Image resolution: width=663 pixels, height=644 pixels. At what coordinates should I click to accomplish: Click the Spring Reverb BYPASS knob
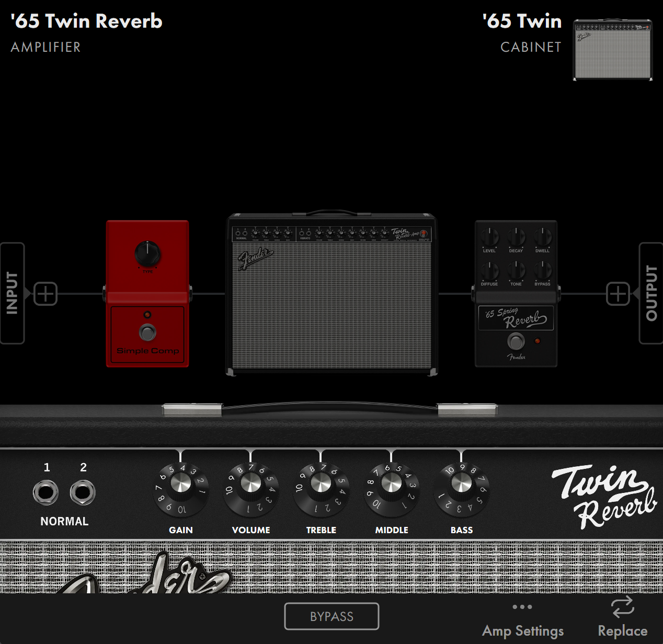(543, 271)
